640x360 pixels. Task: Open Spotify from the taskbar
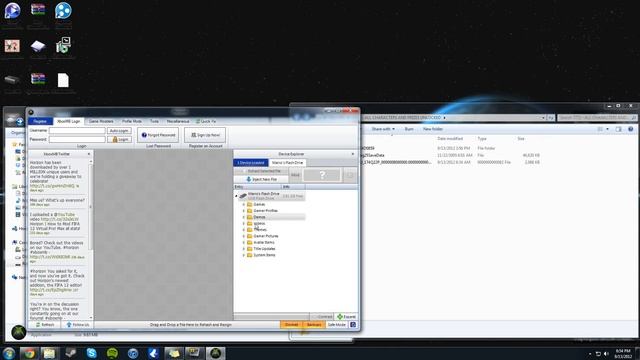click(112, 353)
